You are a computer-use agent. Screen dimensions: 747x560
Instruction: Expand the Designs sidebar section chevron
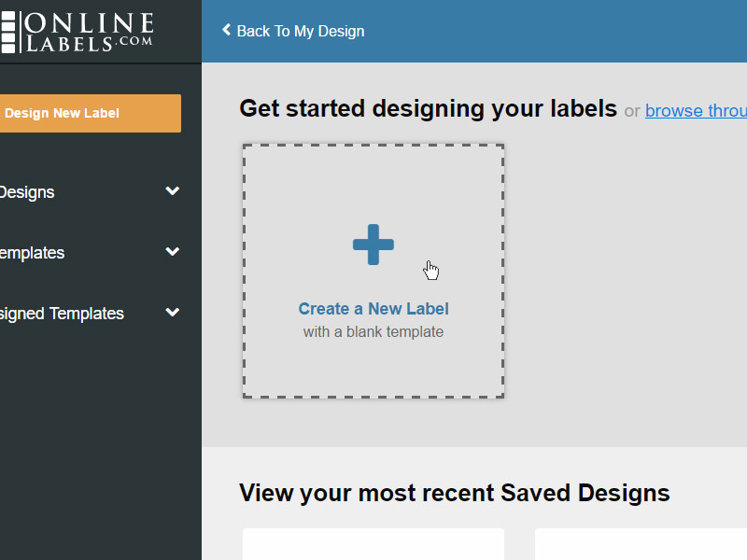point(173,191)
